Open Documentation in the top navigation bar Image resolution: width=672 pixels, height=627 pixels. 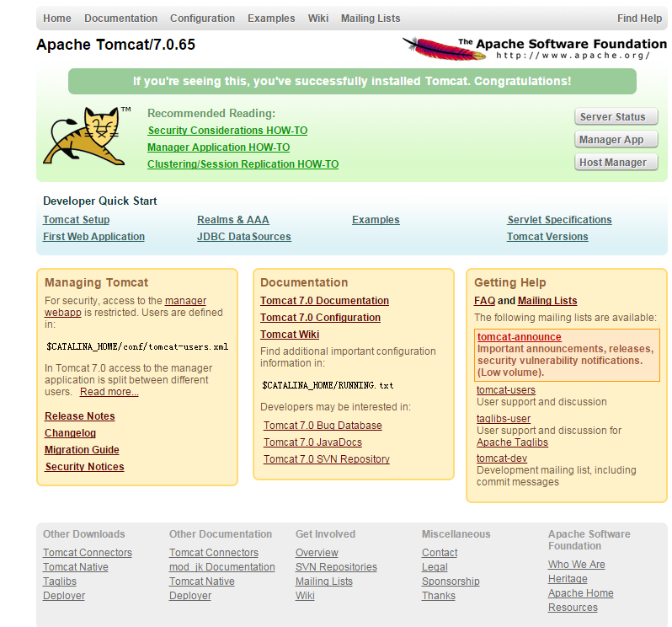(x=121, y=19)
